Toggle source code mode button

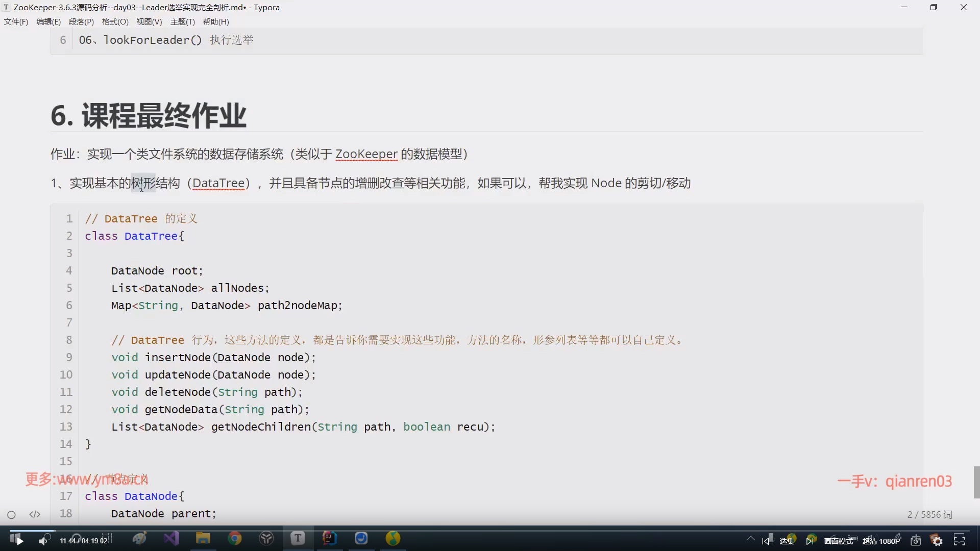pos(35,515)
